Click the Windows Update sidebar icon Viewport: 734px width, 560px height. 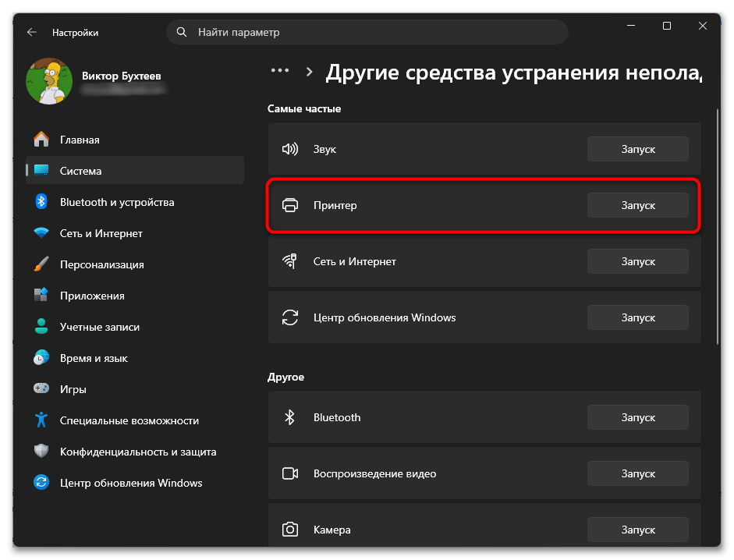tap(41, 482)
